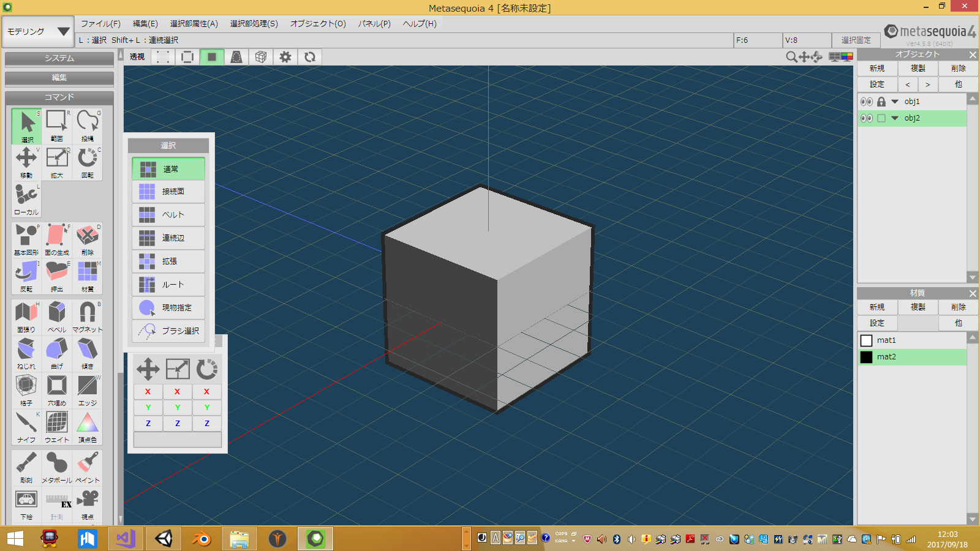Screen dimensions: 980x551
Task: Open the 選択部属性(A) menu
Action: 194,24
